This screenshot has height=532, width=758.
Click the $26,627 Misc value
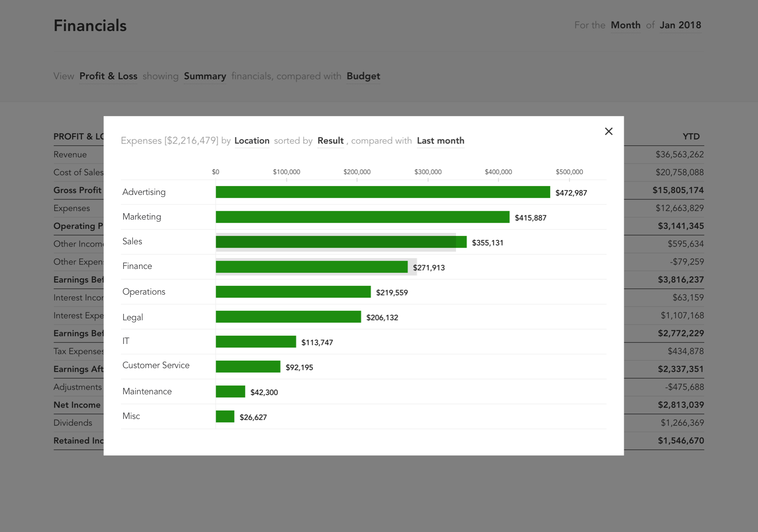253,418
